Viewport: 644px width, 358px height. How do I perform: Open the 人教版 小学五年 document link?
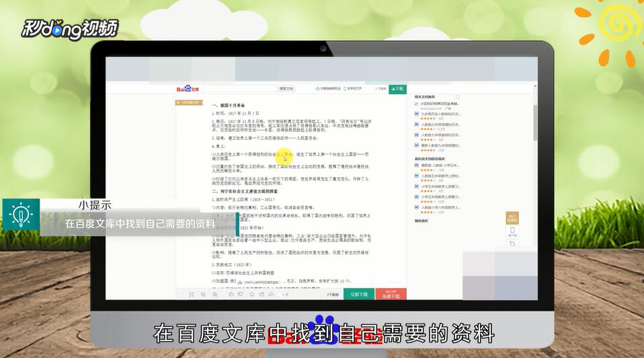pos(440,166)
